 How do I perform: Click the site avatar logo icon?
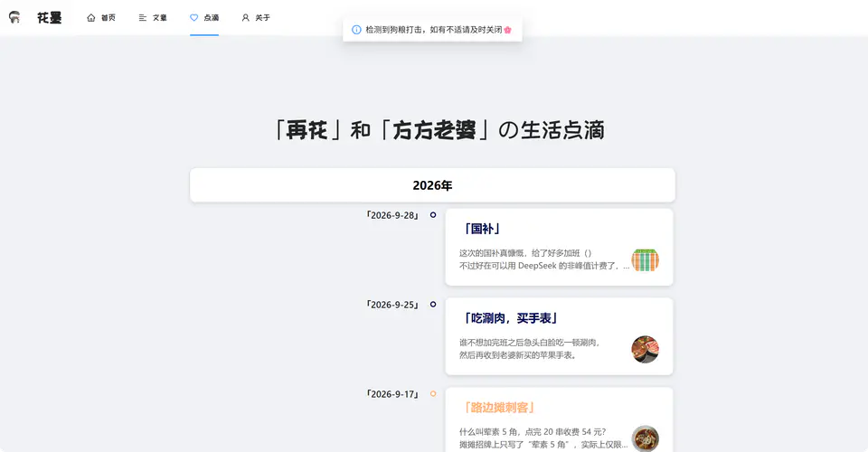tap(14, 18)
